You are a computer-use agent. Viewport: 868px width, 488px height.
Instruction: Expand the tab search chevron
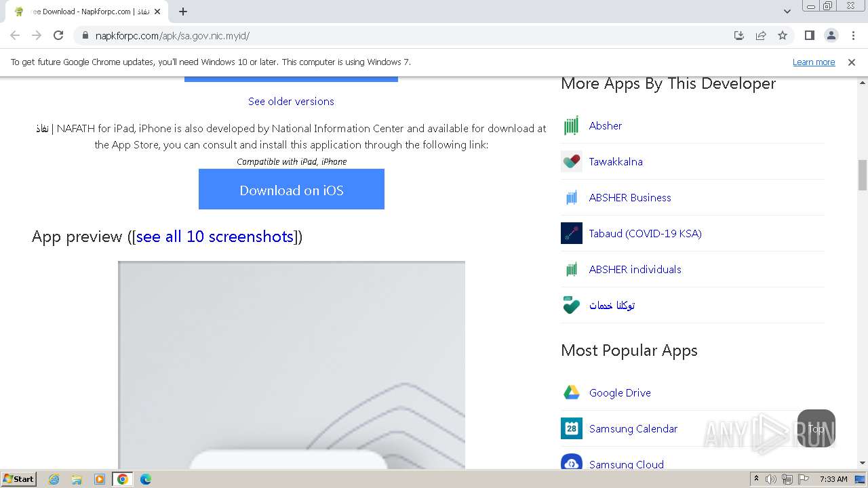click(x=787, y=12)
